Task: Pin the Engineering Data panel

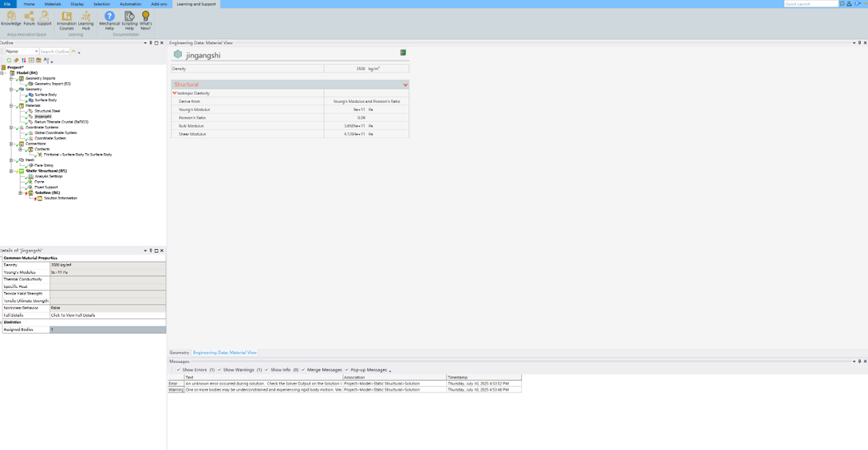Action: tap(860, 42)
